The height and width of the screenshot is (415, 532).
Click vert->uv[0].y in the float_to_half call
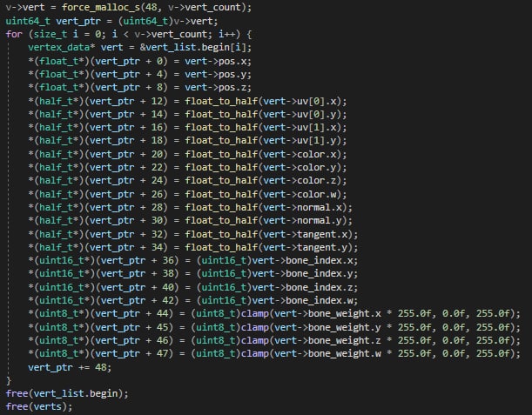click(x=300, y=114)
